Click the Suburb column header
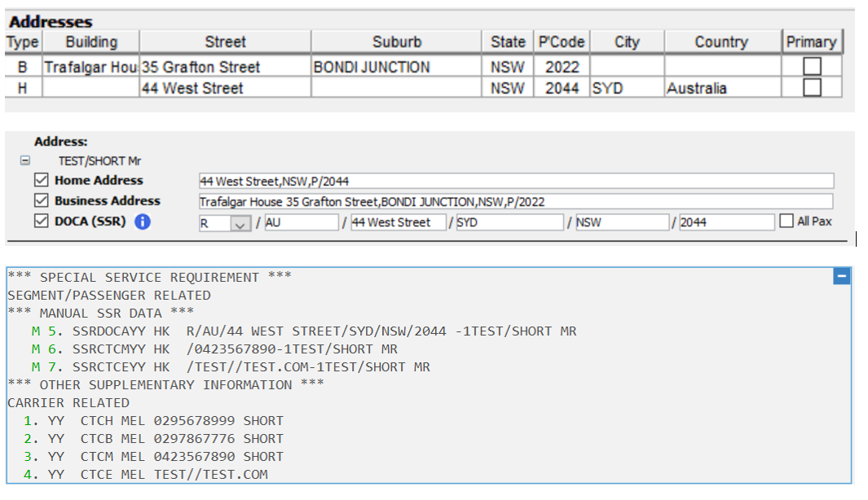 click(396, 42)
